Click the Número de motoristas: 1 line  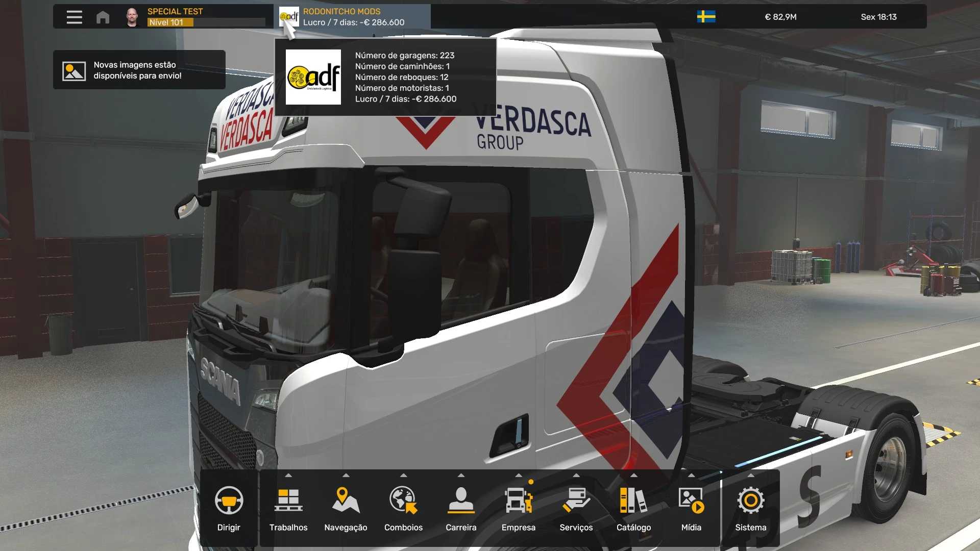coord(402,88)
